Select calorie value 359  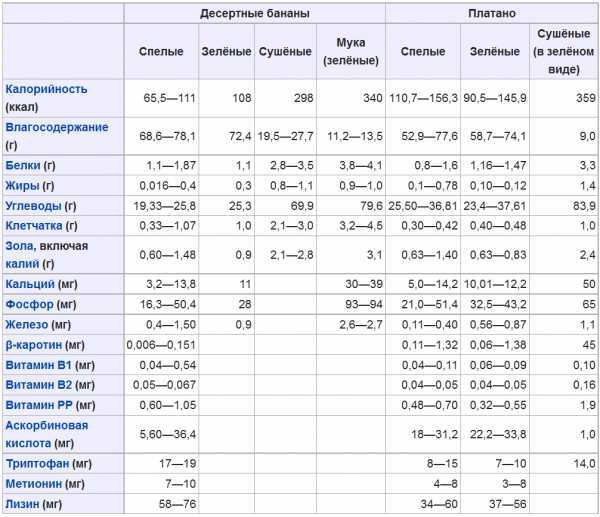[585, 98]
